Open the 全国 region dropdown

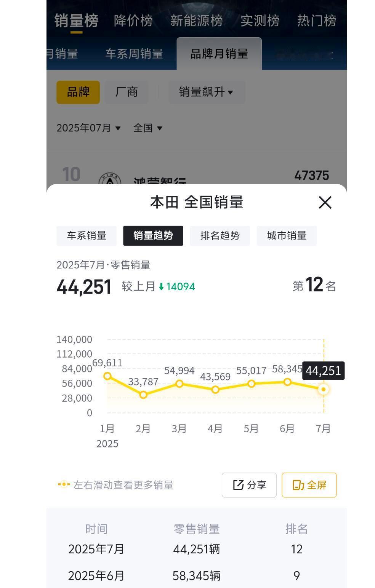[x=148, y=128]
